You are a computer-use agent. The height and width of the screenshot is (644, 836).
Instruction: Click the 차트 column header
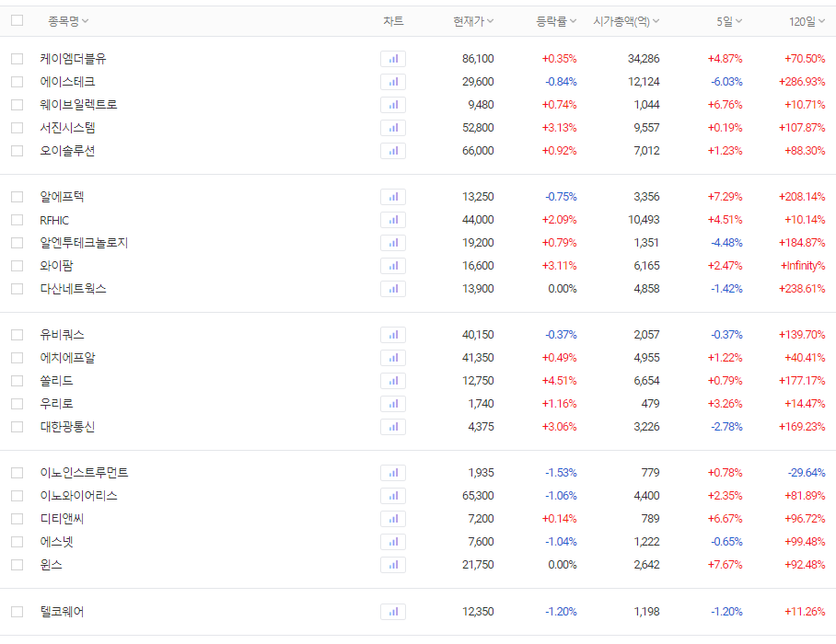[393, 21]
